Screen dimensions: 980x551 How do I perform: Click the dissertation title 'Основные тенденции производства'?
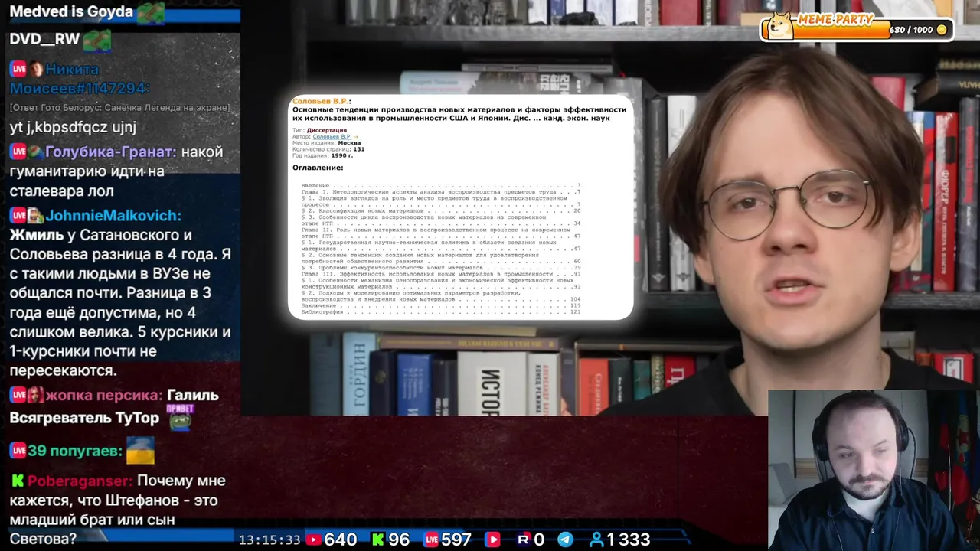(459, 114)
